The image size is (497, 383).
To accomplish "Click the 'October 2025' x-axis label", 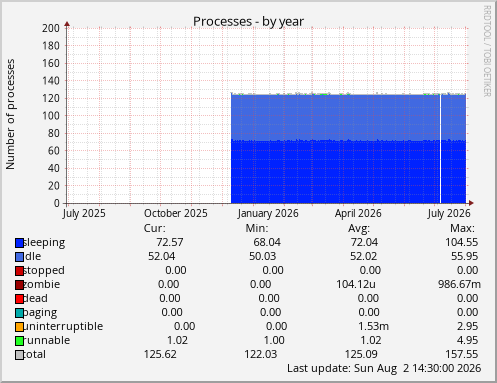I will [176, 213].
